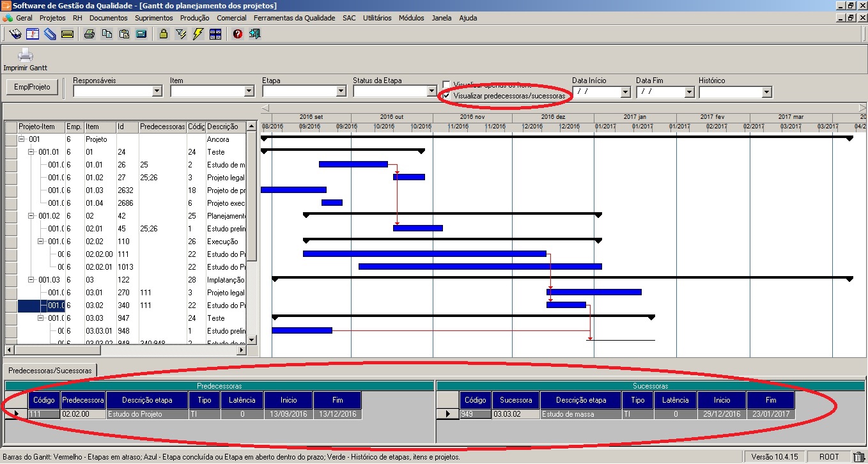The image size is (868, 464).
Task: Open the Data Início date dropdown
Action: coord(625,92)
